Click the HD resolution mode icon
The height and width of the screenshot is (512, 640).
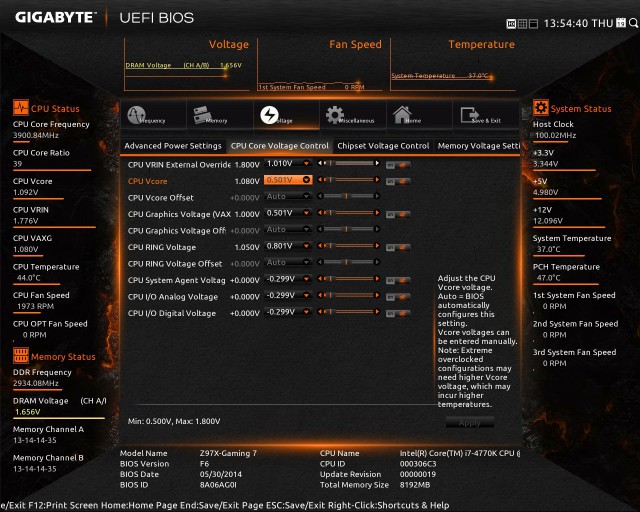click(511, 24)
